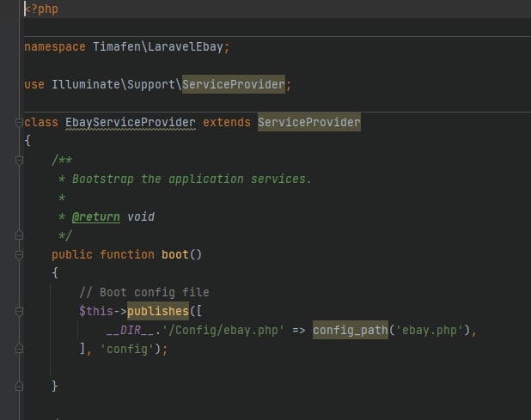Collapse the docblock comment fold start marker
The width and height of the screenshot is (531, 420).
point(19,161)
